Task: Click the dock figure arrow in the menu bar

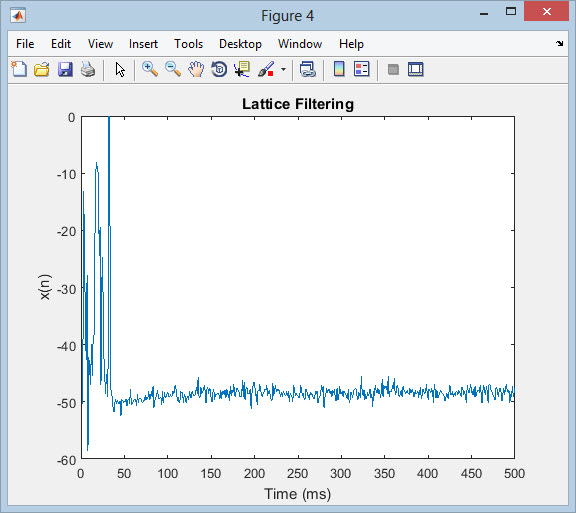Action: click(x=559, y=43)
